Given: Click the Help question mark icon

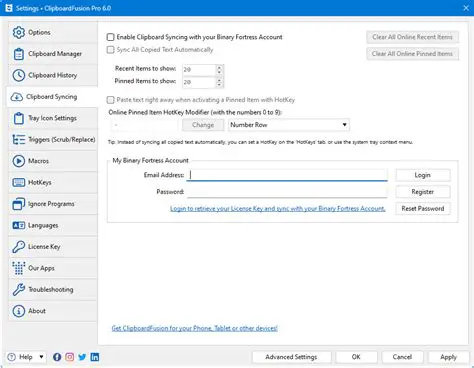Looking at the screenshot, I should 12,357.
